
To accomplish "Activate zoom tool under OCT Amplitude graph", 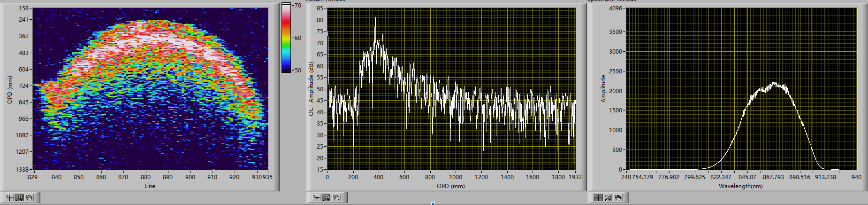I will point(327,197).
